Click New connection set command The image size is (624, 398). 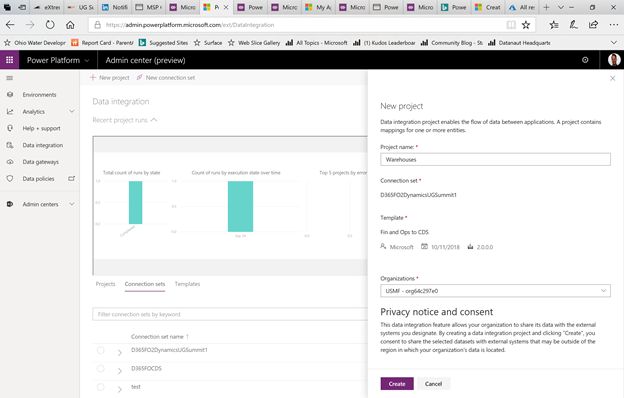pyautogui.click(x=166, y=78)
